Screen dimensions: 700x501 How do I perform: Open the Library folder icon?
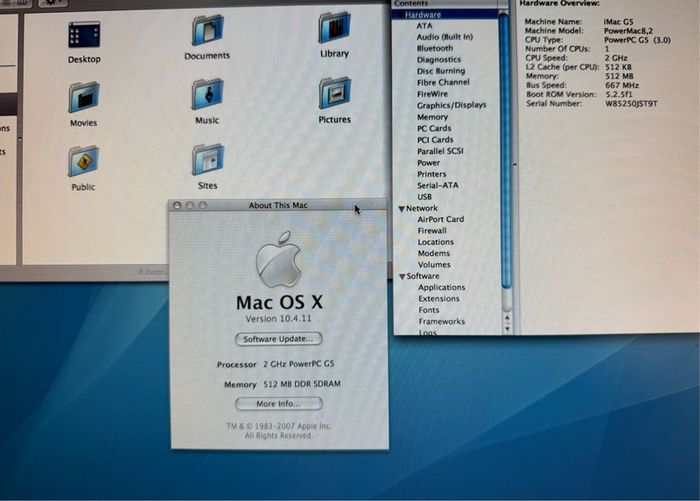[x=334, y=28]
